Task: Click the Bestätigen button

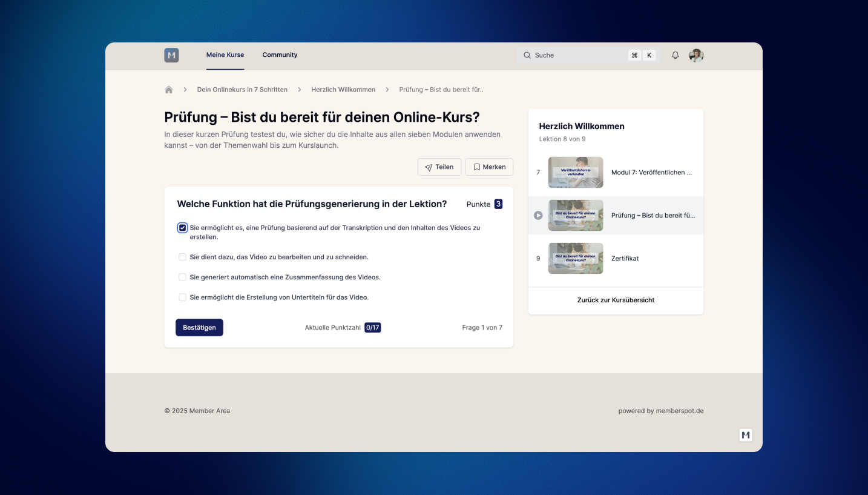Action: click(x=199, y=328)
